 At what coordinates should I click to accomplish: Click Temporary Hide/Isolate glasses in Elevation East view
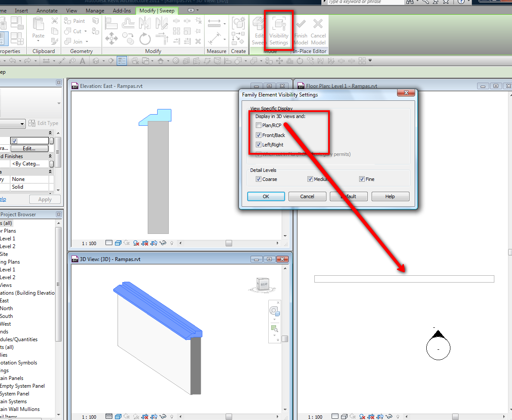pos(163,243)
